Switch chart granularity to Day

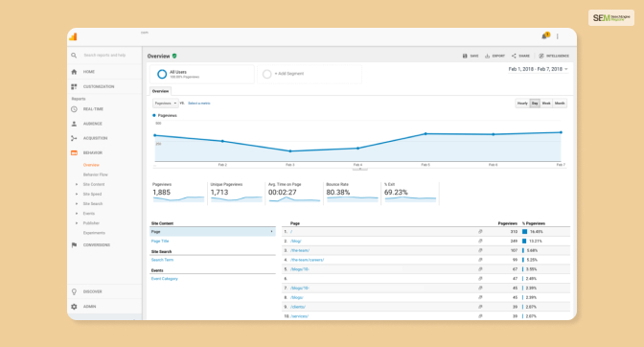[x=535, y=104]
